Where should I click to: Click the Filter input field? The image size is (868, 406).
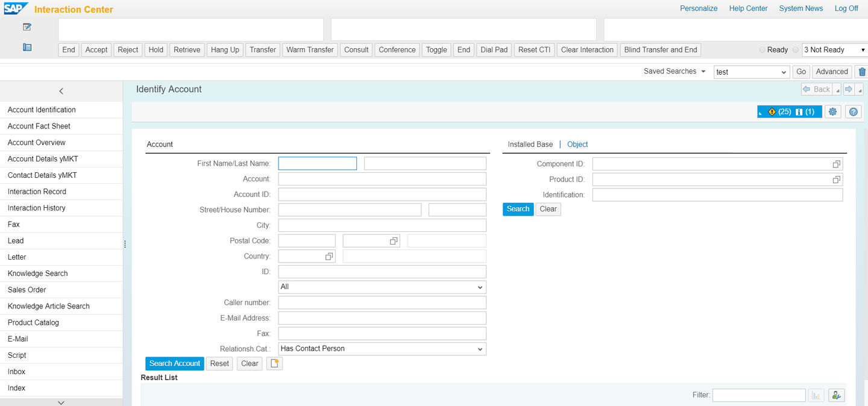click(x=759, y=395)
